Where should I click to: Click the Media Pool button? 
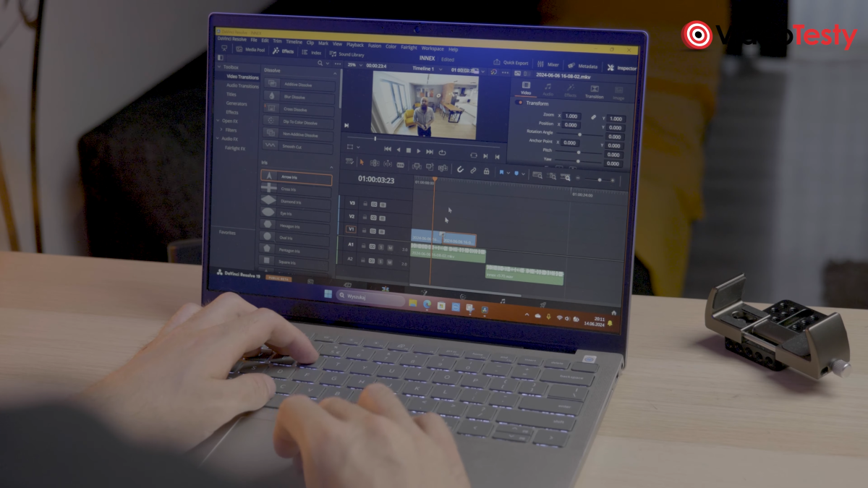[250, 50]
